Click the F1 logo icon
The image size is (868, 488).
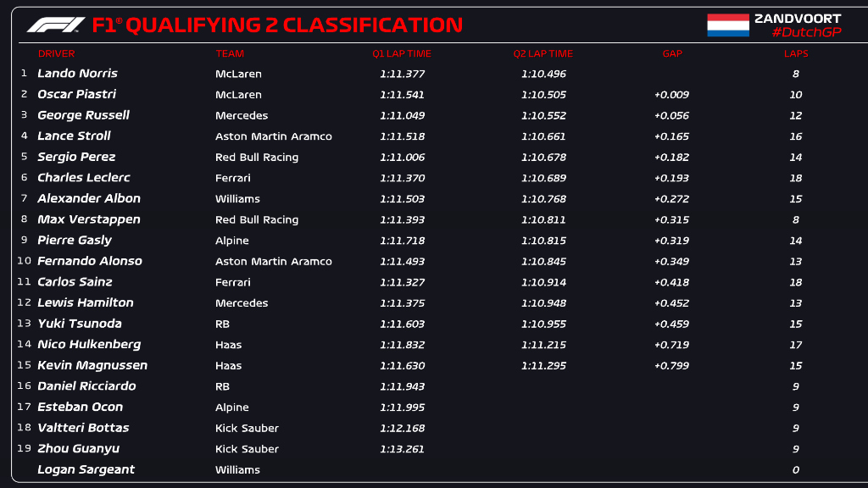click(x=56, y=25)
